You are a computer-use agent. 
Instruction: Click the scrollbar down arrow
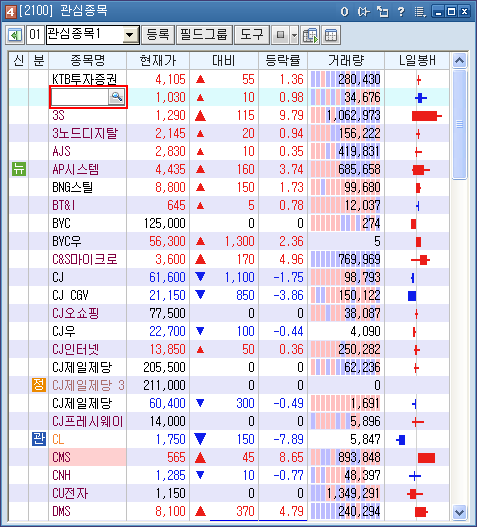(459, 513)
